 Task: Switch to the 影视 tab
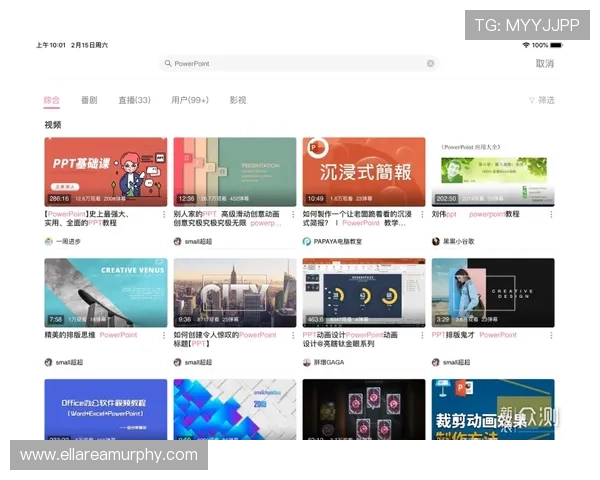click(x=238, y=100)
